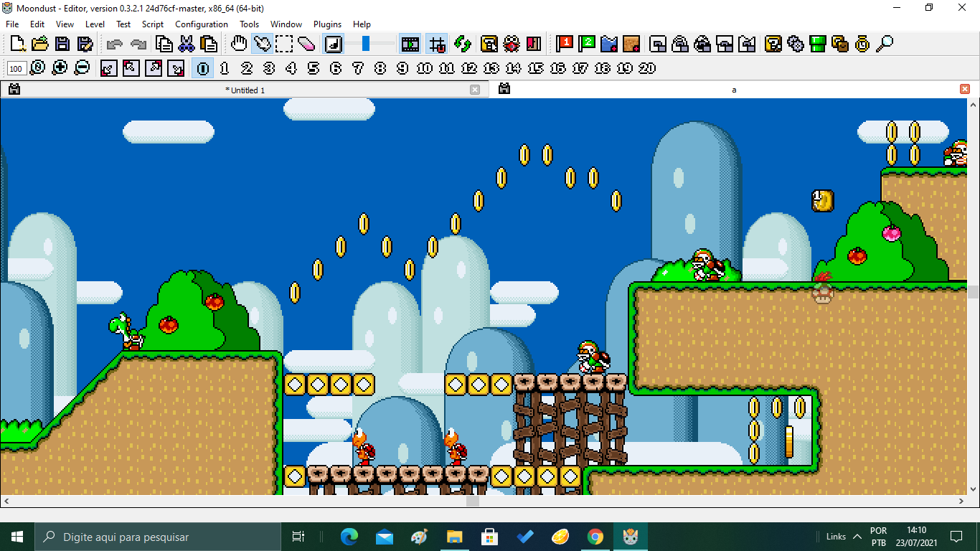
Task: Open the notification center icon
Action: 956,537
